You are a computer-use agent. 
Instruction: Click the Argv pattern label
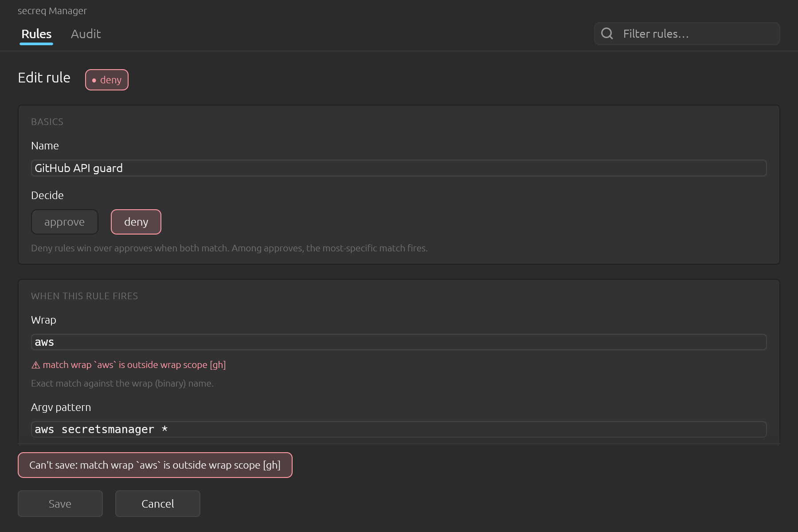pyautogui.click(x=61, y=407)
